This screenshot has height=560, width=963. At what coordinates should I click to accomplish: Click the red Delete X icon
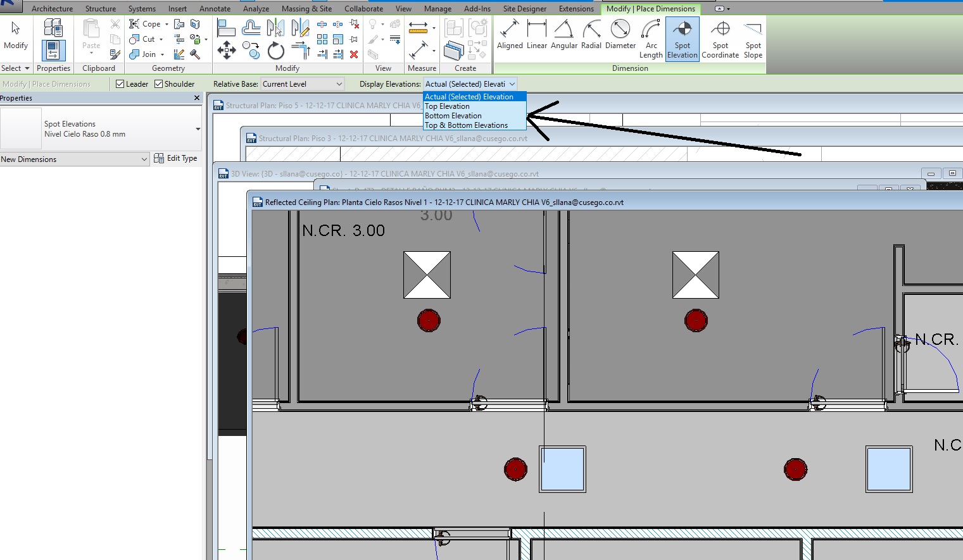click(x=354, y=54)
